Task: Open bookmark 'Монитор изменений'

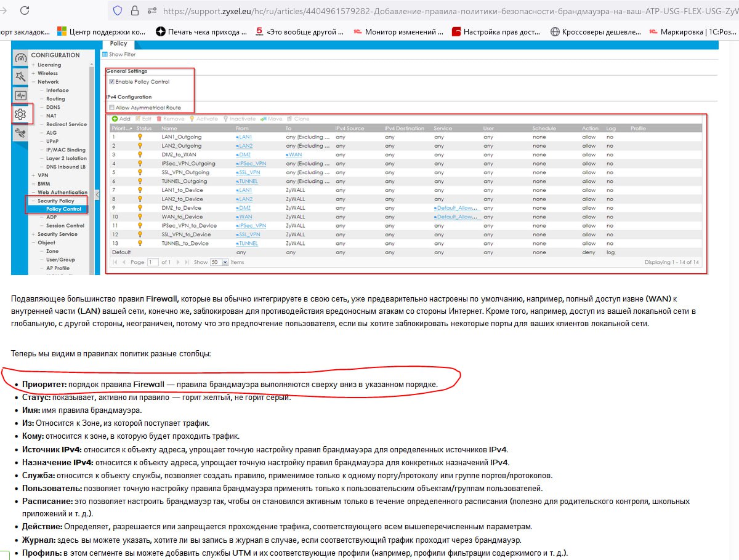Action: [x=398, y=31]
